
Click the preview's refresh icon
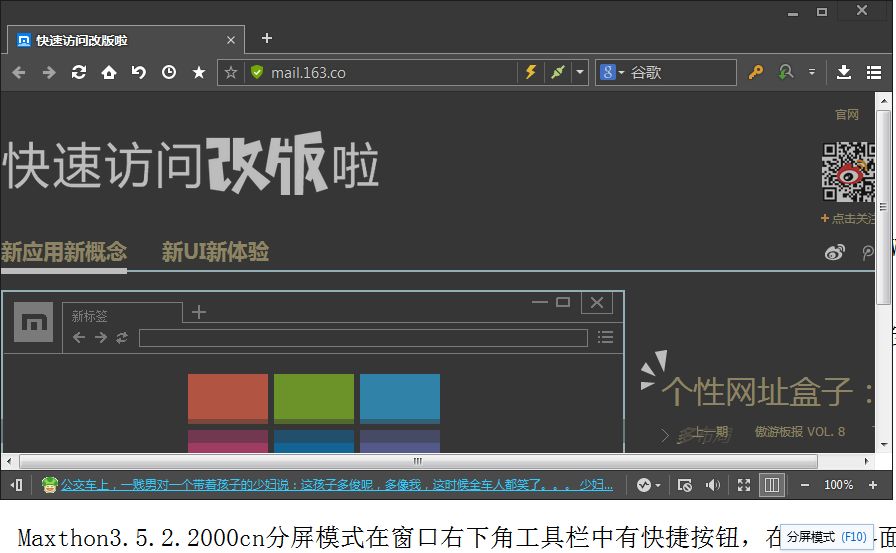click(x=121, y=338)
